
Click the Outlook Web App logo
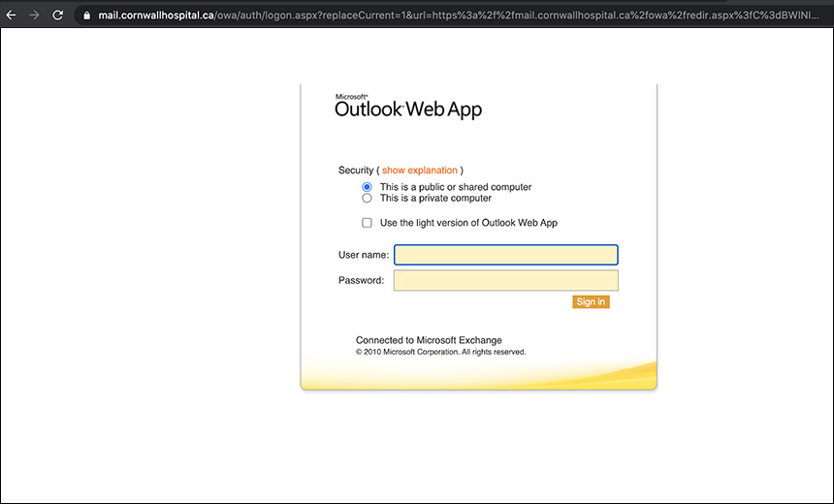(x=407, y=109)
